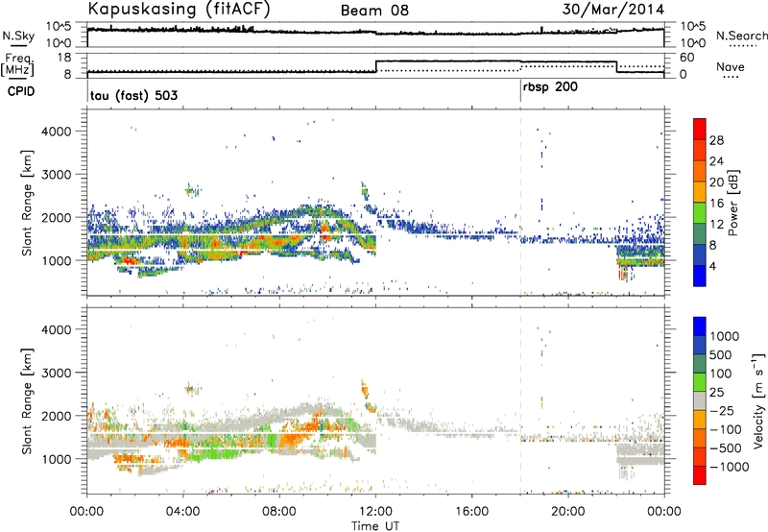
Task: Click the '28' value on Power scale
Action: tap(716, 140)
